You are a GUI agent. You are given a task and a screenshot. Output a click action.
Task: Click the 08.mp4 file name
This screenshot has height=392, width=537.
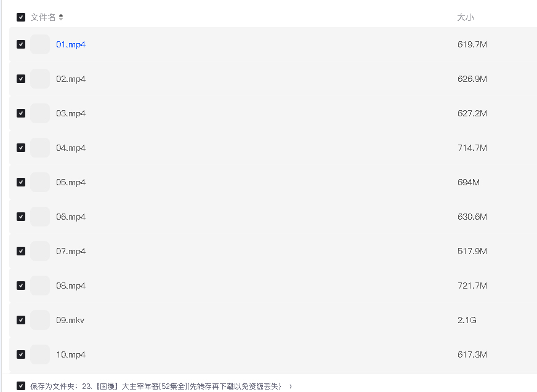pos(71,286)
